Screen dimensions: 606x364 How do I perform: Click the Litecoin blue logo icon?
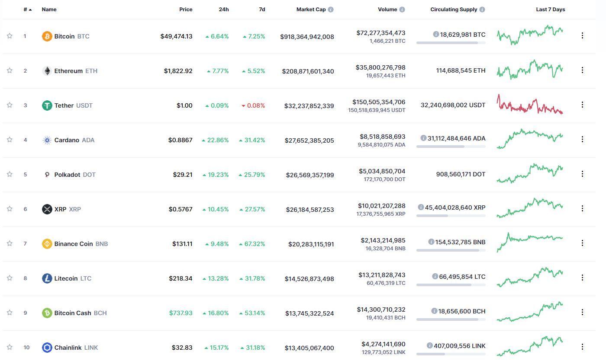47,278
